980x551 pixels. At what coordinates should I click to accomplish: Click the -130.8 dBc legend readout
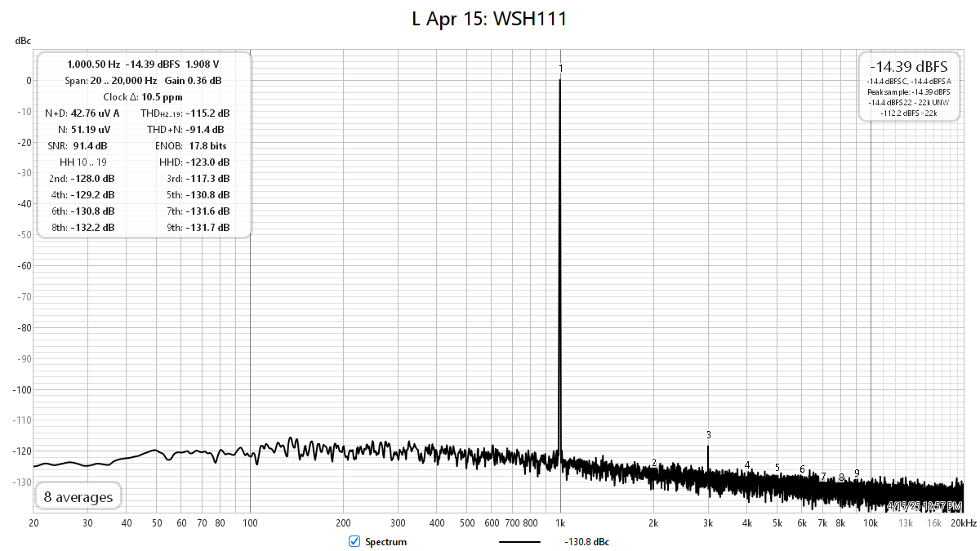586,542
